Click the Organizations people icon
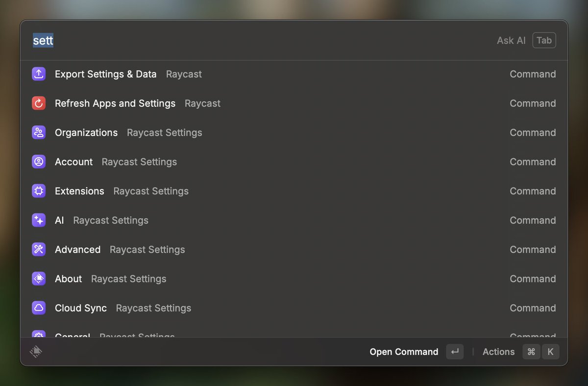 (39, 133)
